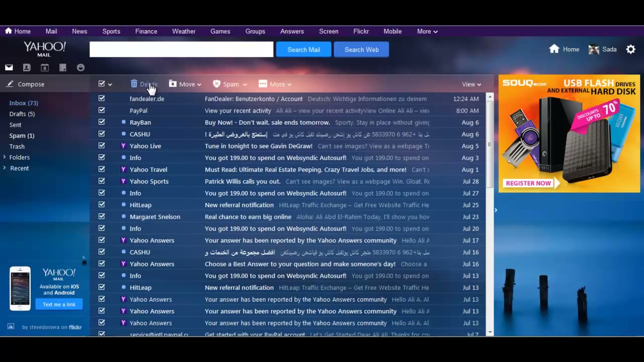
Task: Open the Inbox (73) folder
Action: click(x=24, y=103)
